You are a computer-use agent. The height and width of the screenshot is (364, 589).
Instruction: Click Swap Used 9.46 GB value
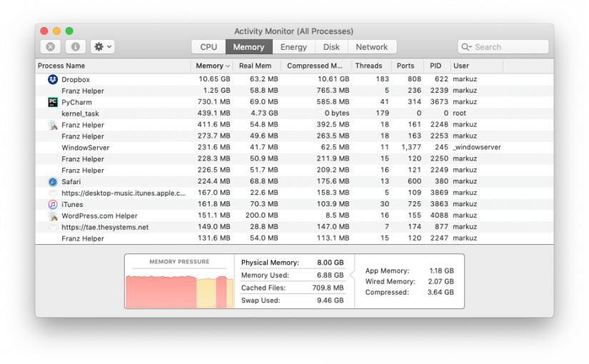330,300
